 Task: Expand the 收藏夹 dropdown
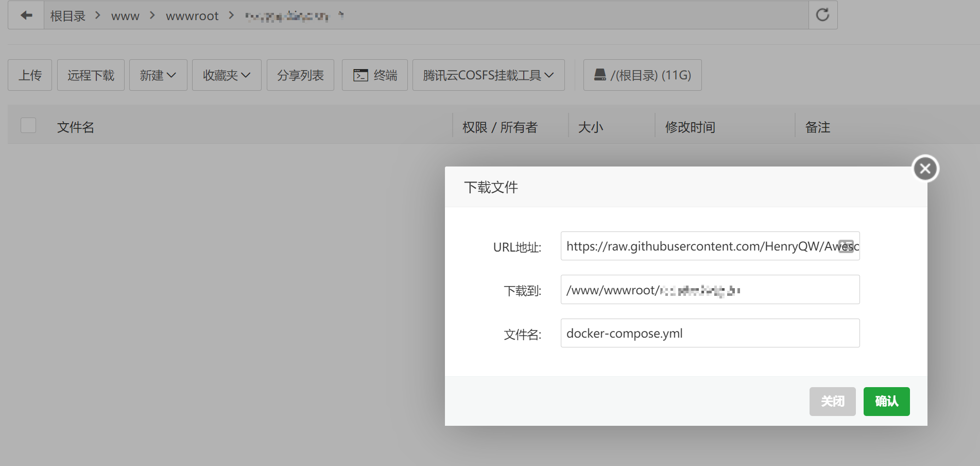pyautogui.click(x=227, y=75)
